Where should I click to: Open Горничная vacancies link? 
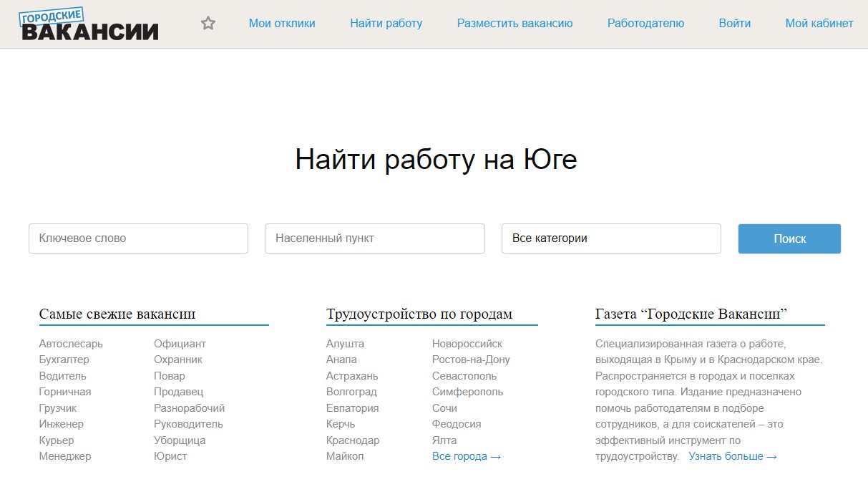coord(65,392)
